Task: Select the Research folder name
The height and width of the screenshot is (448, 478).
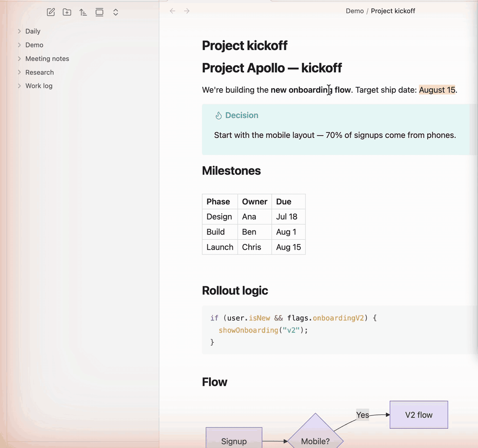Action: pos(40,72)
